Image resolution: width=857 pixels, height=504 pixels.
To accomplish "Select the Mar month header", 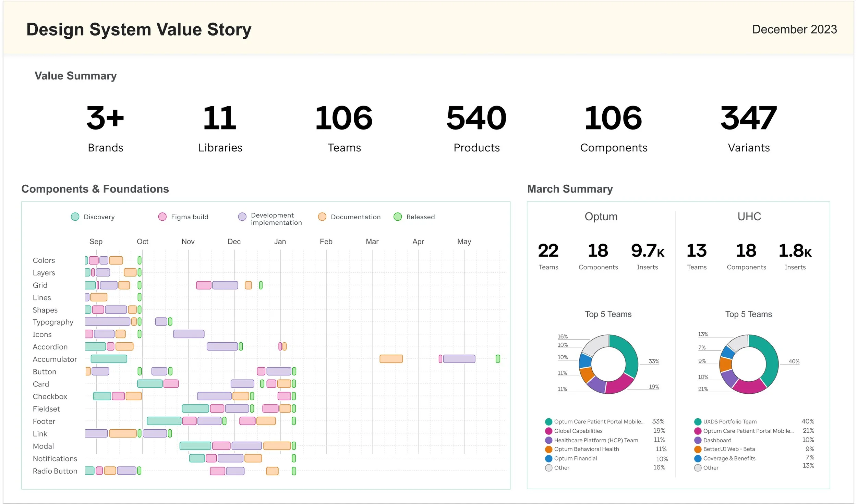I will pos(372,242).
